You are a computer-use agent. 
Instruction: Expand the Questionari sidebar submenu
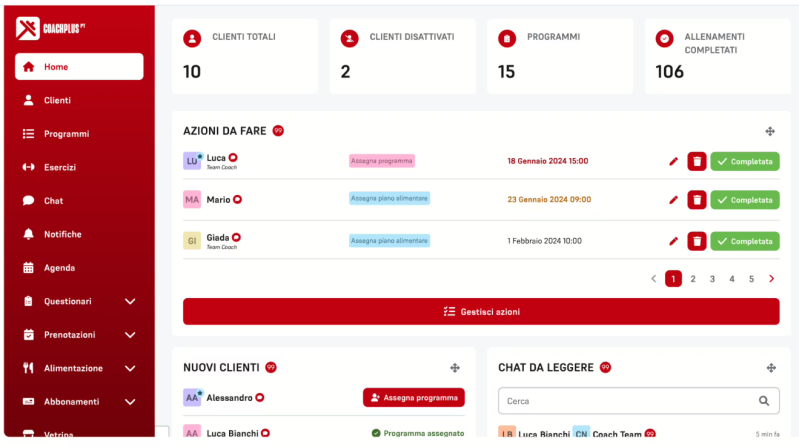click(x=130, y=301)
